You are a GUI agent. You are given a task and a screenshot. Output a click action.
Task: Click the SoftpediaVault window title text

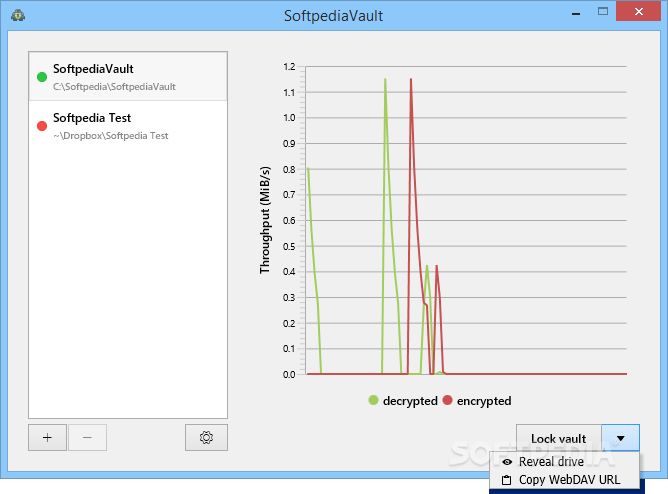pos(334,16)
